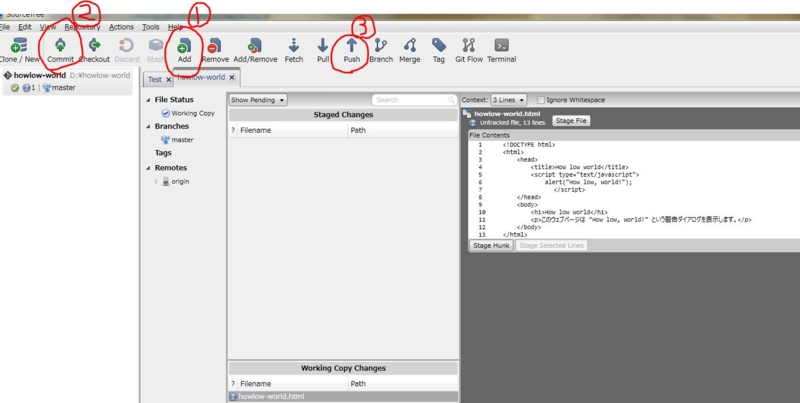Screen dimensions: 800x403
Task: Open the Tools menu
Action: (151, 27)
